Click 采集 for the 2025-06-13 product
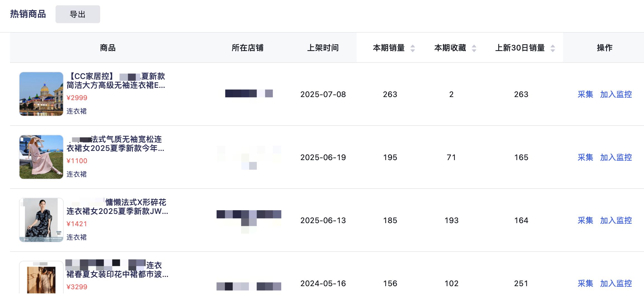 coord(585,220)
